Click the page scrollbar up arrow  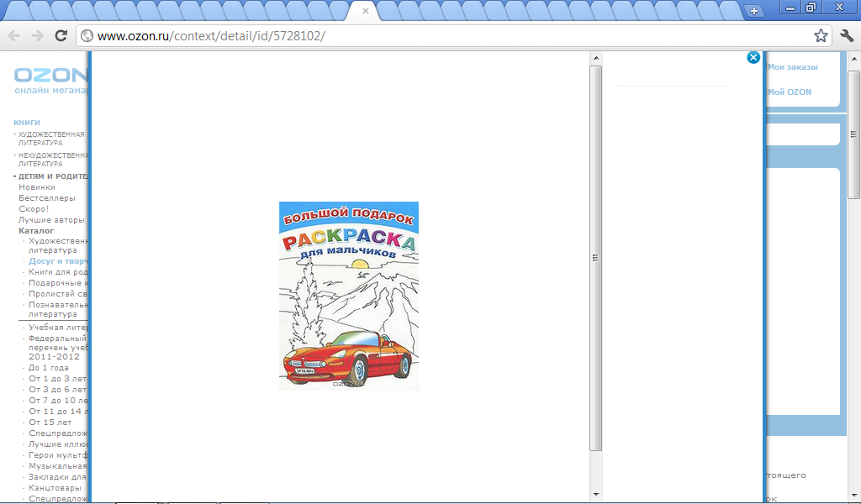(854, 59)
